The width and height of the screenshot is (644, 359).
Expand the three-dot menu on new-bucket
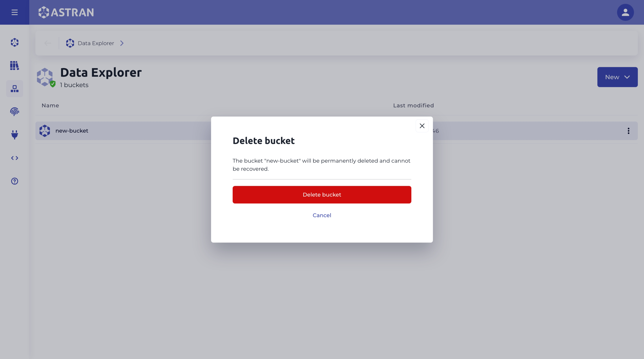628,131
